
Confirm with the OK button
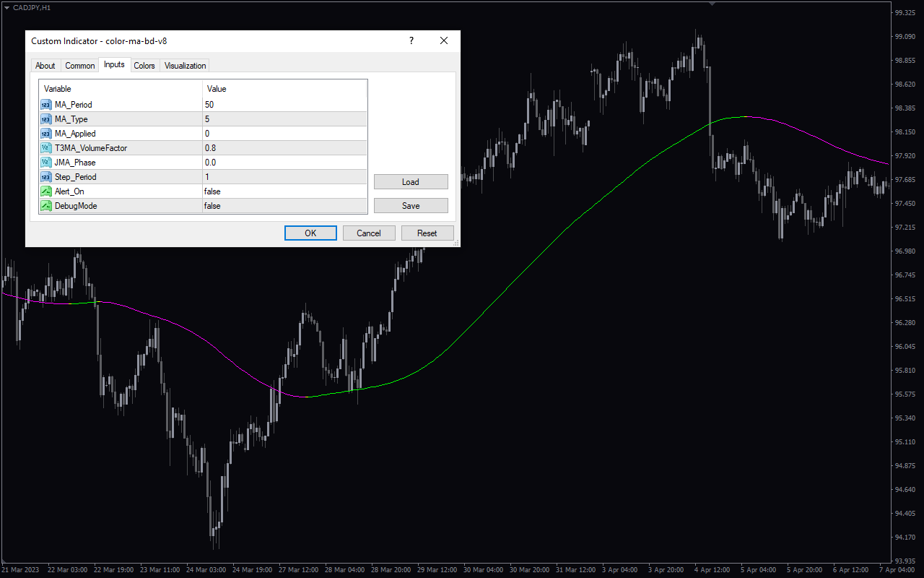pyautogui.click(x=310, y=233)
